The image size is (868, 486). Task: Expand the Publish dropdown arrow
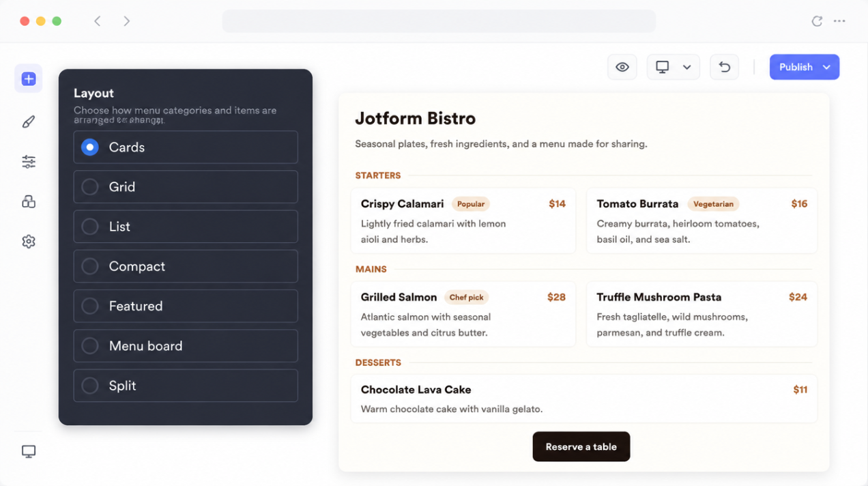pyautogui.click(x=826, y=67)
